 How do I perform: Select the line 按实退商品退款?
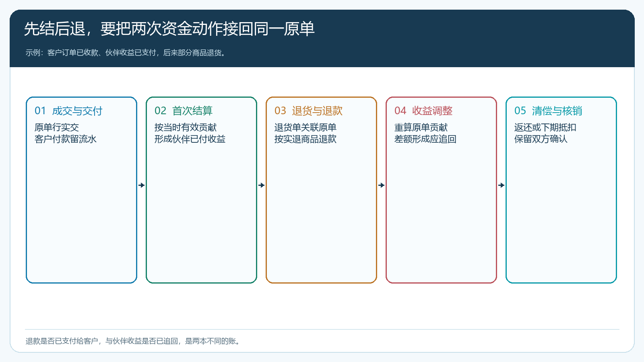[x=305, y=139]
